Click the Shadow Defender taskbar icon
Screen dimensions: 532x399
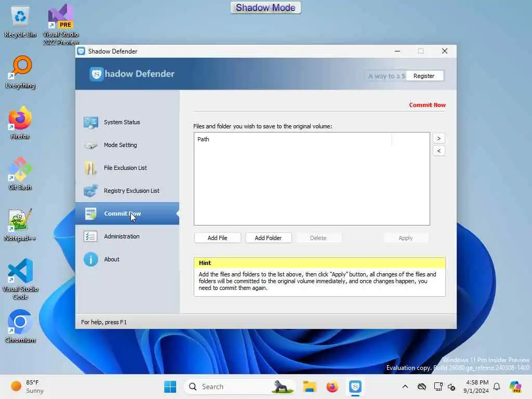click(355, 387)
